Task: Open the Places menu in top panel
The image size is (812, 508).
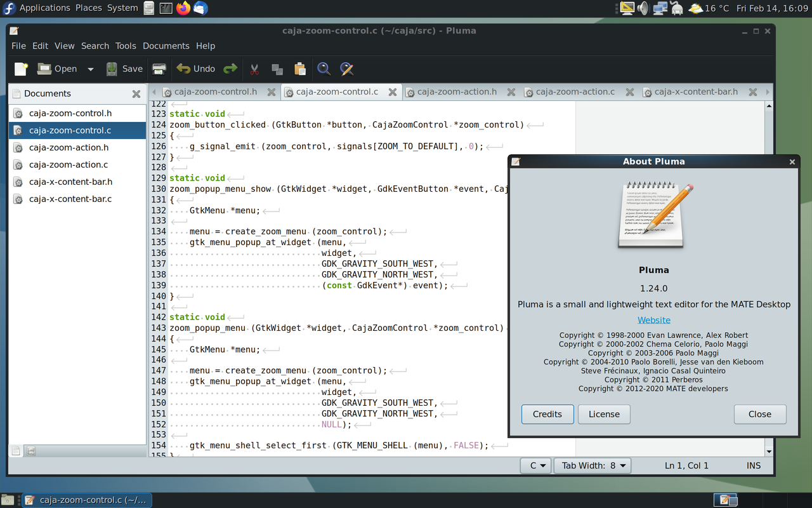Action: pyautogui.click(x=89, y=8)
